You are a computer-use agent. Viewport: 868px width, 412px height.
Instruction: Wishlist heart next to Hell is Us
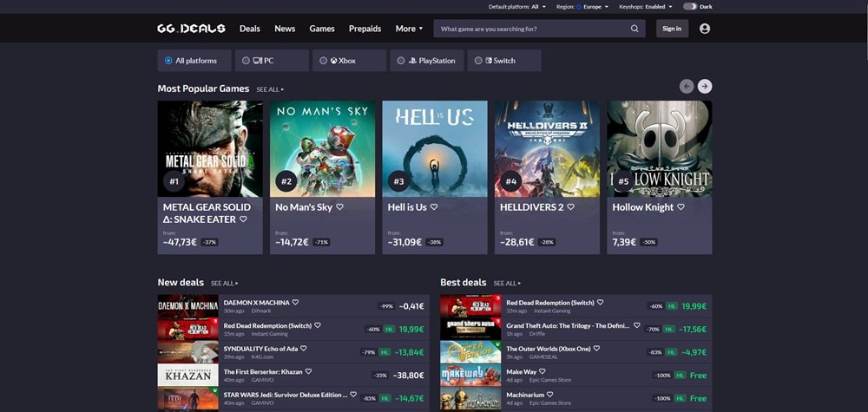(434, 206)
